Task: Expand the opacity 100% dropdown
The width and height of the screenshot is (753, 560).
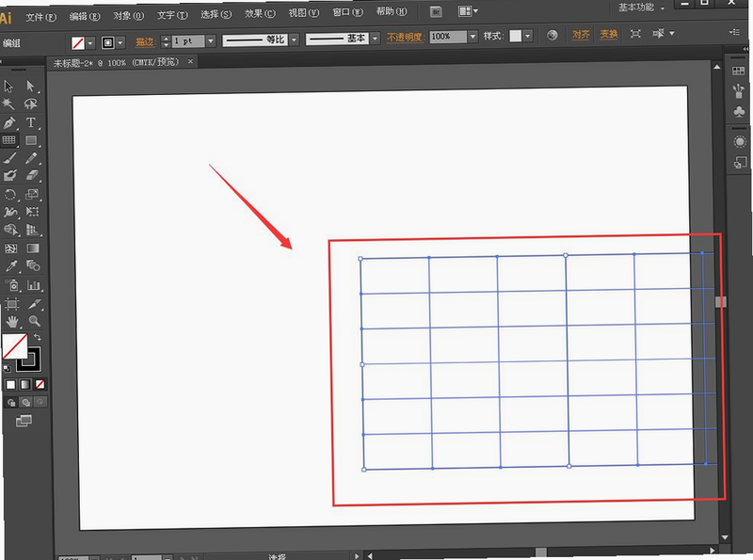Action: [473, 37]
